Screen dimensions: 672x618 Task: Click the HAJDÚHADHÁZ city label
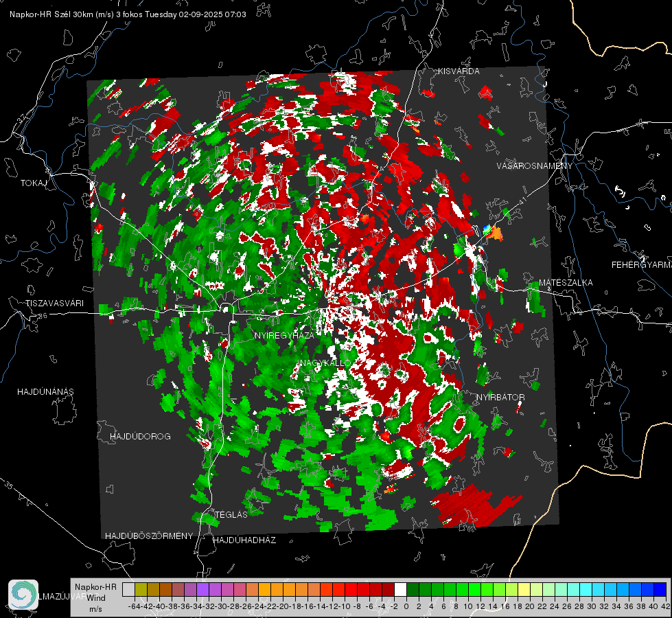click(x=245, y=540)
